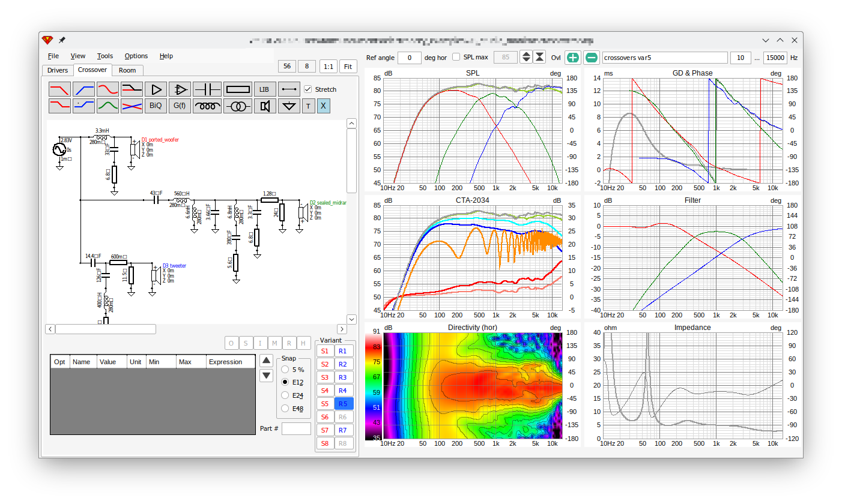Select the resistor component tool
The height and width of the screenshot is (504, 842).
[x=238, y=89]
